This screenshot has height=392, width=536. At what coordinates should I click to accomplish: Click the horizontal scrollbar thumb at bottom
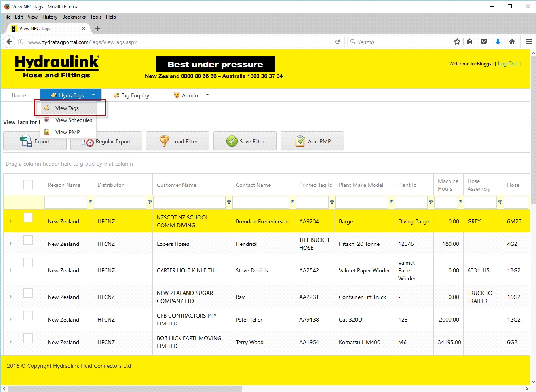pyautogui.click(x=125, y=388)
